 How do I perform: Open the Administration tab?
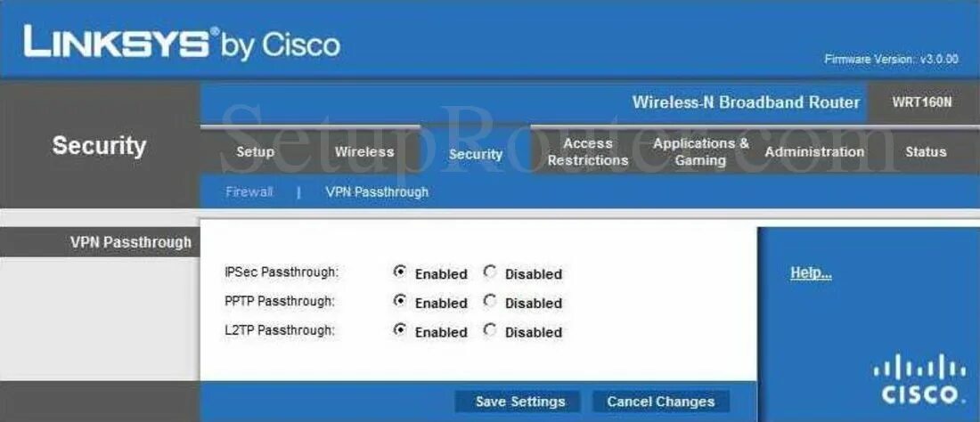tap(814, 151)
